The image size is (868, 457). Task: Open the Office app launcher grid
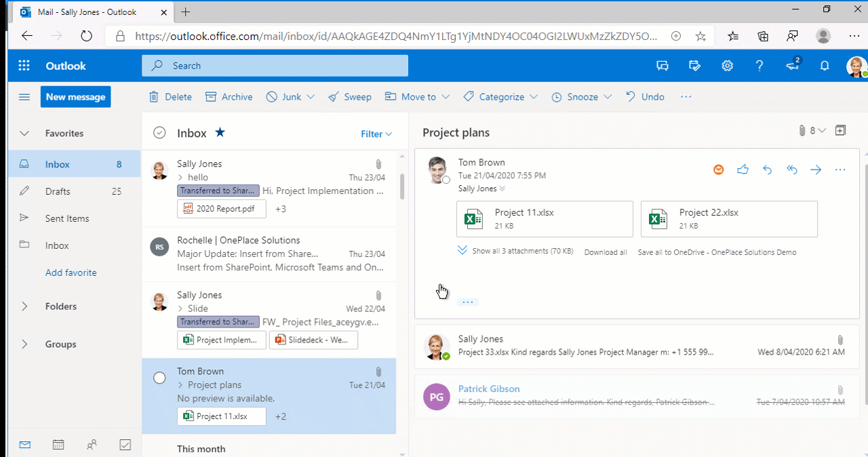24,66
